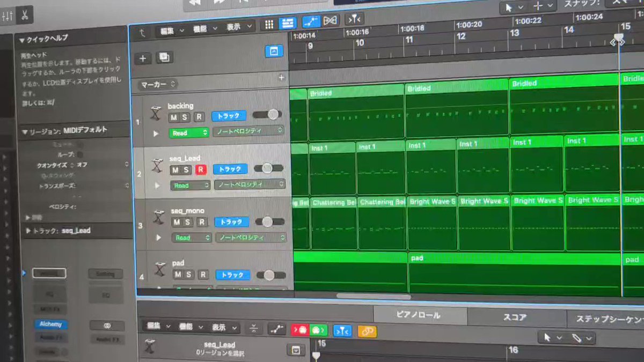Mute the pad track

tap(177, 275)
